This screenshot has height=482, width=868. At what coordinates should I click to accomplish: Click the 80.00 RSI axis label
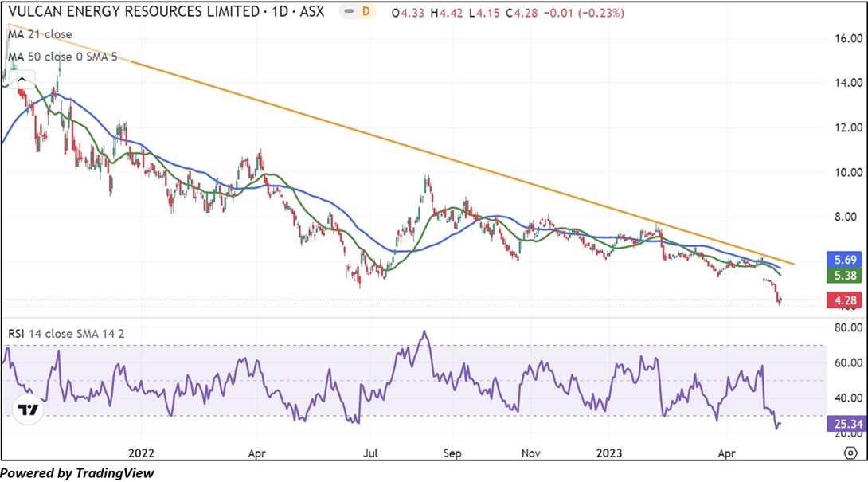click(x=849, y=327)
